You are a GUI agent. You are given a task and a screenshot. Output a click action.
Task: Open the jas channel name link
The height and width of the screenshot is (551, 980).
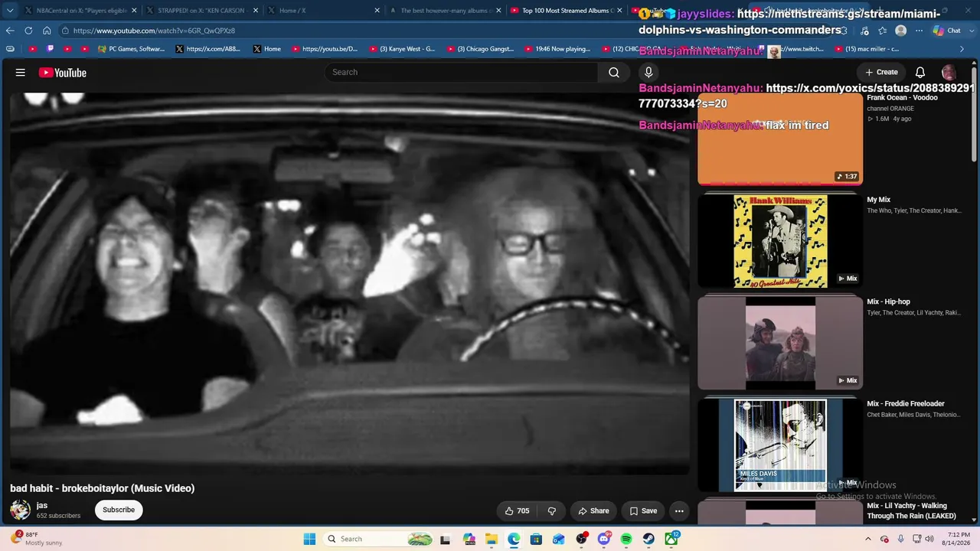42,505
